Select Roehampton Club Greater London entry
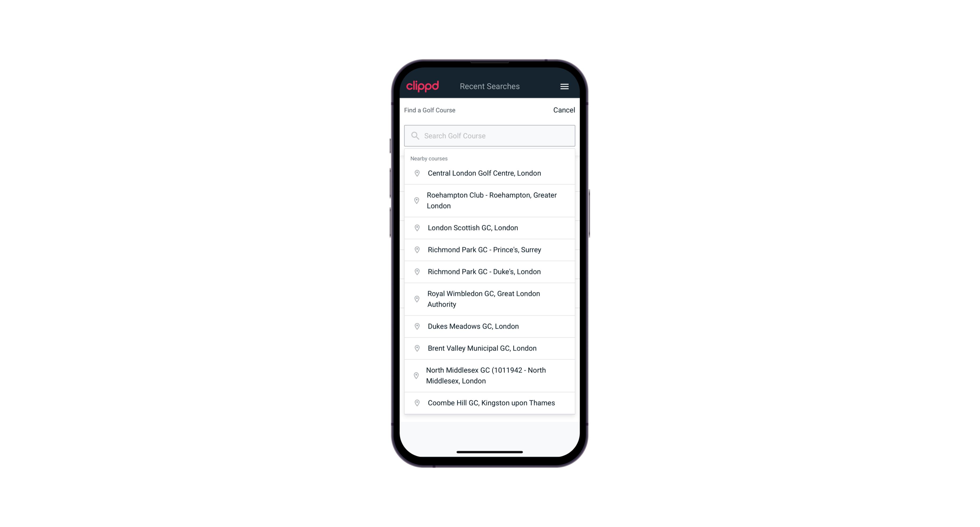This screenshot has width=980, height=527. tap(489, 201)
